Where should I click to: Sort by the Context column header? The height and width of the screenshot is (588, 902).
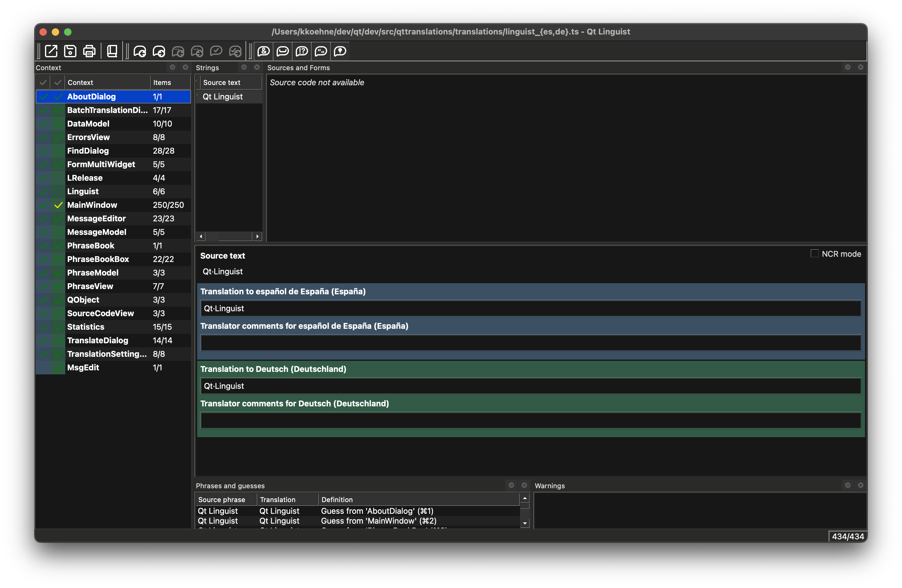point(108,83)
